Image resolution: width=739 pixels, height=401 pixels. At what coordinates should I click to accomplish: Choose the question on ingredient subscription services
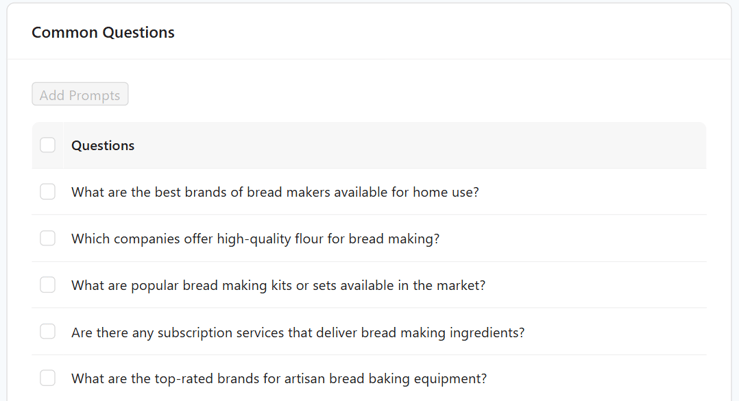[x=297, y=332]
